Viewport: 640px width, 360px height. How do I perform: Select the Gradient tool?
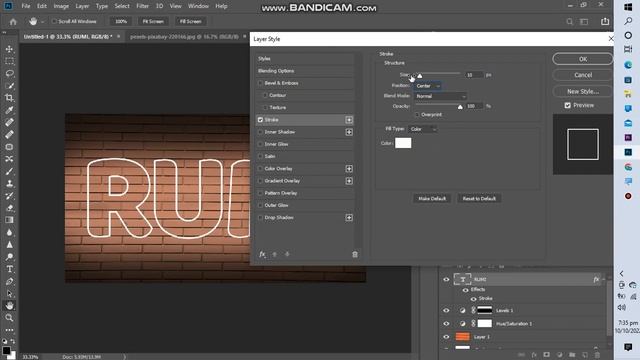[x=9, y=220]
